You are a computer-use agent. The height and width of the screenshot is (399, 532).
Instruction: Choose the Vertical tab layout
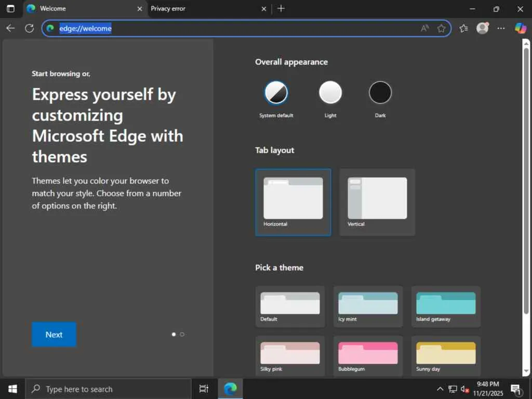pyautogui.click(x=377, y=202)
